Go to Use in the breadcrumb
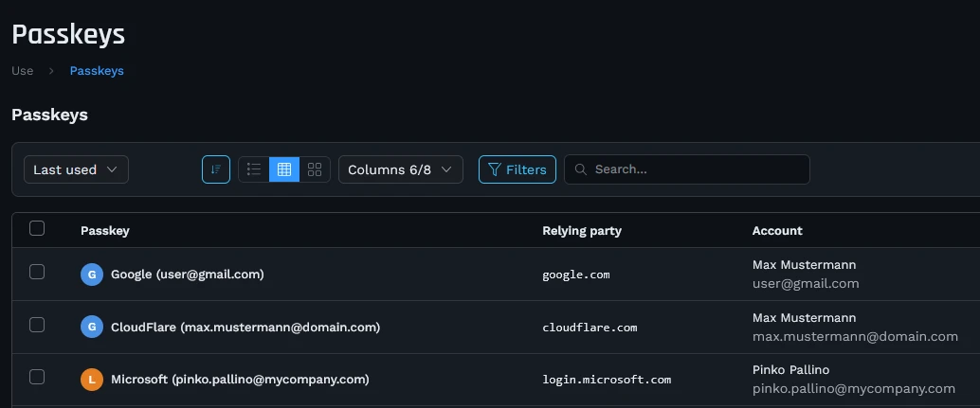Viewport: 980px width, 408px height. coord(23,70)
